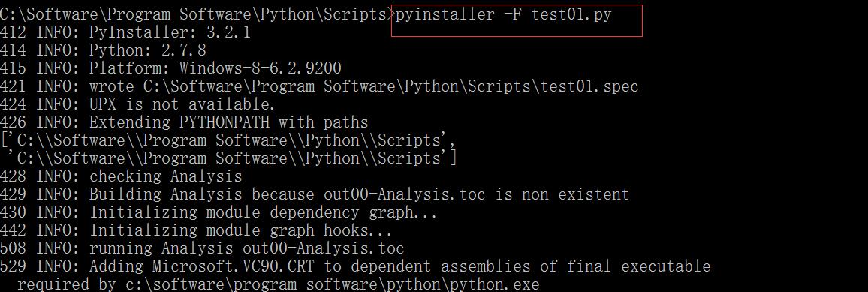Select the Extending PYTHONPATH with paths line
Screen dimensions: 868x292
(184, 122)
